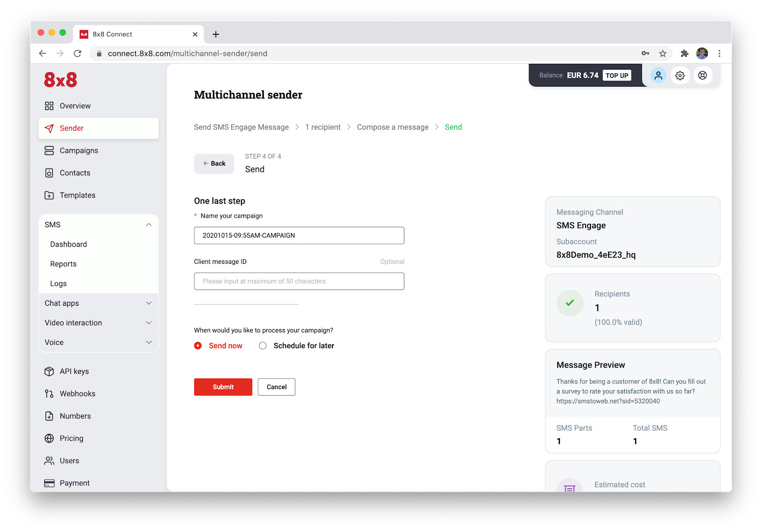762x532 pixels.
Task: Click the Webhooks branch icon
Action: (x=49, y=394)
